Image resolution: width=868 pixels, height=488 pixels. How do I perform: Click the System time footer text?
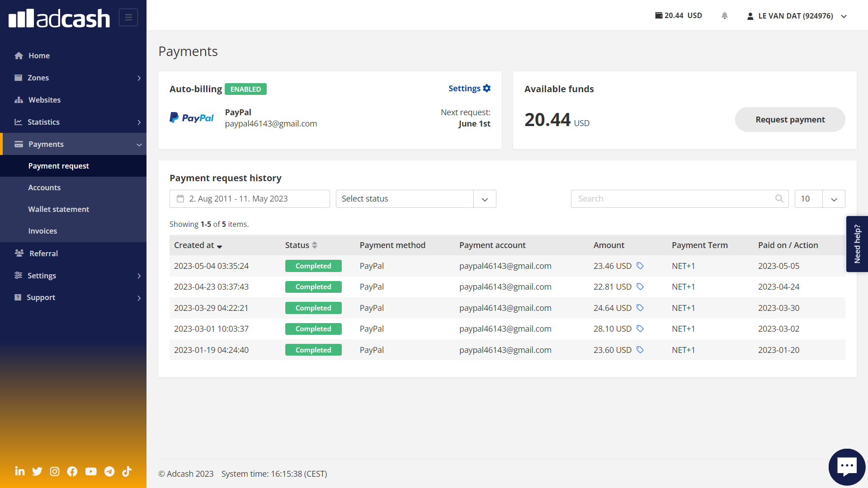[274, 474]
